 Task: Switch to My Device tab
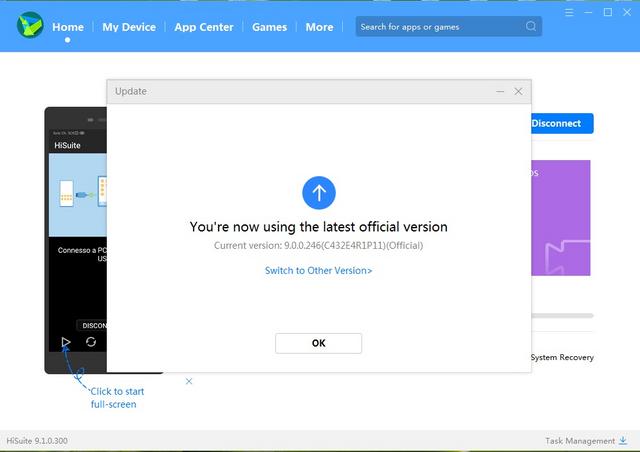point(129,27)
